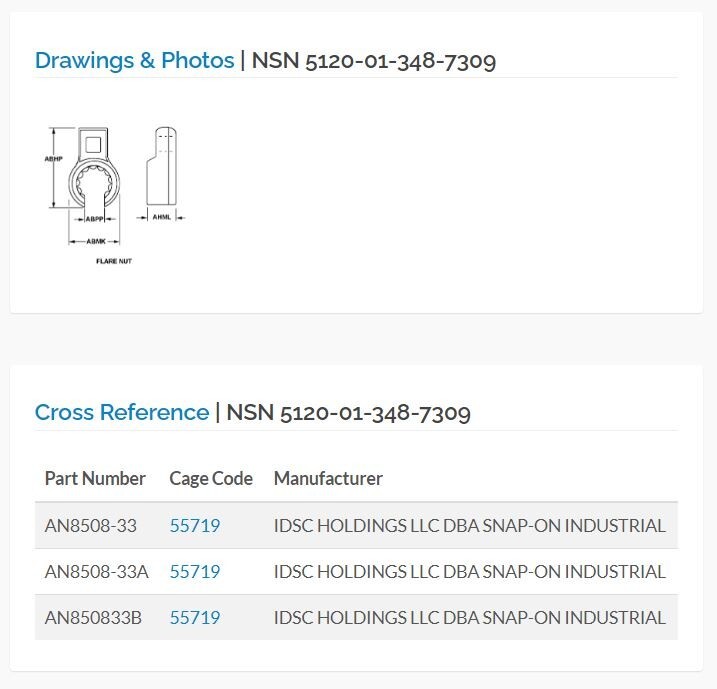Click the Drawings & Photos heading
This screenshot has height=689, width=717.
[x=134, y=60]
